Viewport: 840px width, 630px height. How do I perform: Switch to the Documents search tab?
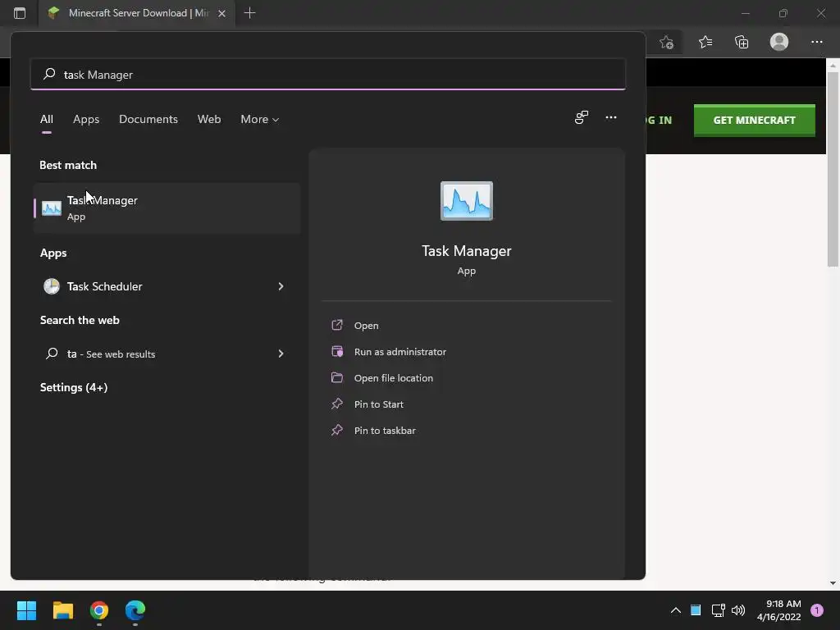click(148, 120)
